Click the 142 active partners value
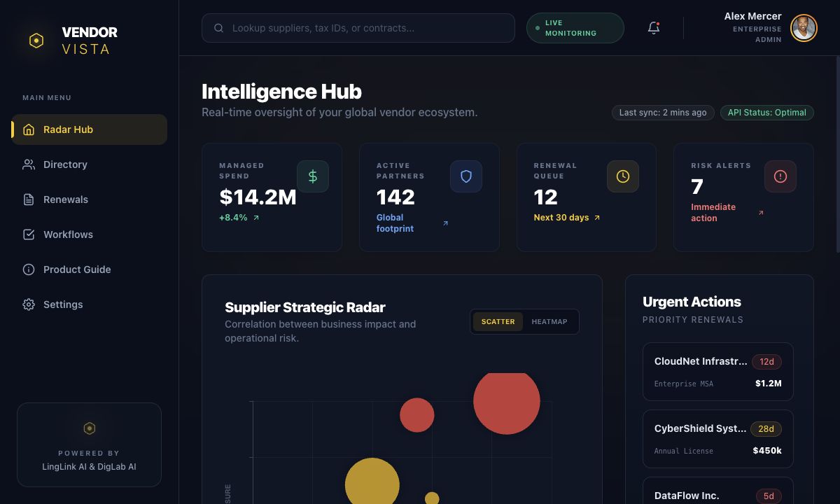Screen dimensions: 840x504 pyautogui.click(x=395, y=197)
